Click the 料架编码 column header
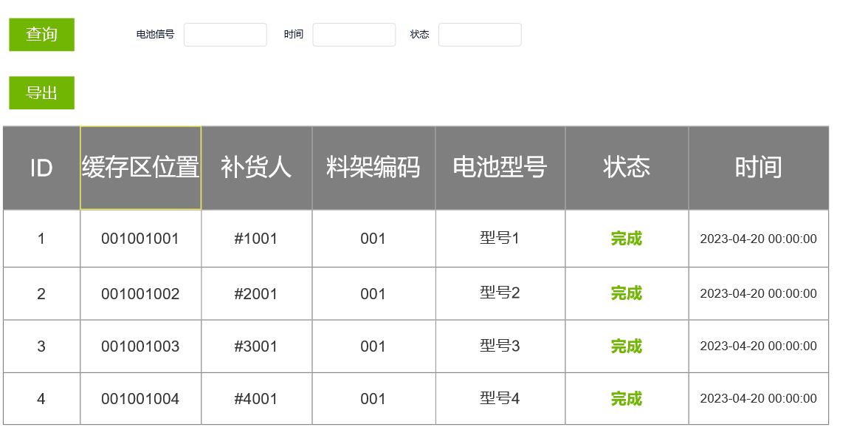868x444 pixels. click(373, 168)
